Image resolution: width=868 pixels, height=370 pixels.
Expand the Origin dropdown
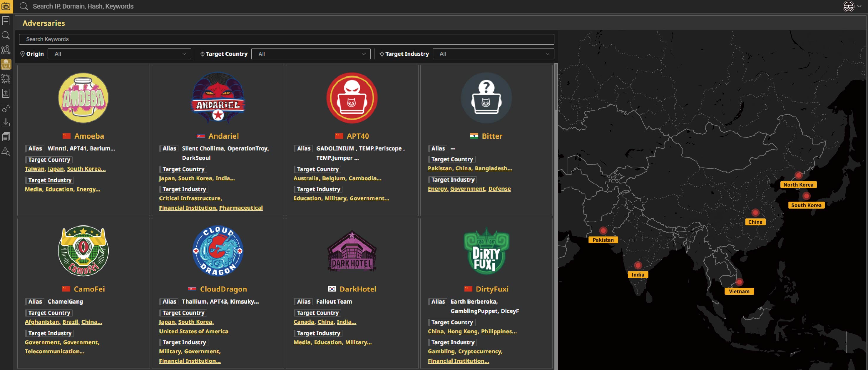click(x=119, y=54)
